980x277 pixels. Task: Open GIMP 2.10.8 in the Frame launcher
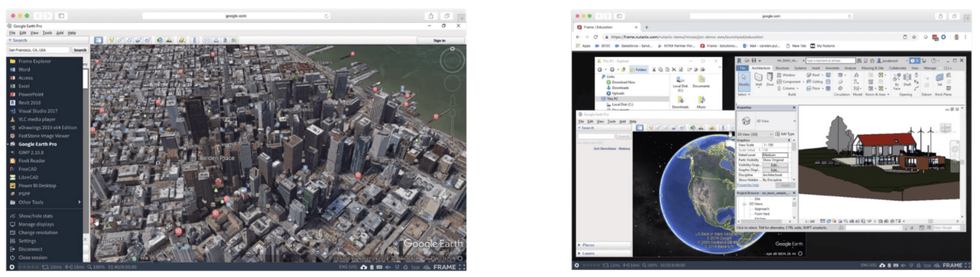30,152
